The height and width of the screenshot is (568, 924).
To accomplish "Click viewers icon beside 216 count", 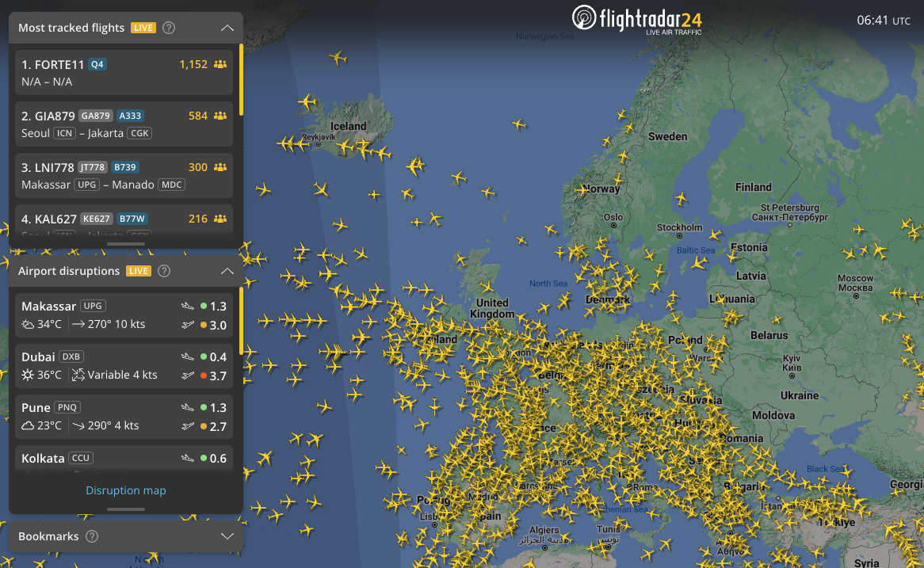I will [220, 219].
